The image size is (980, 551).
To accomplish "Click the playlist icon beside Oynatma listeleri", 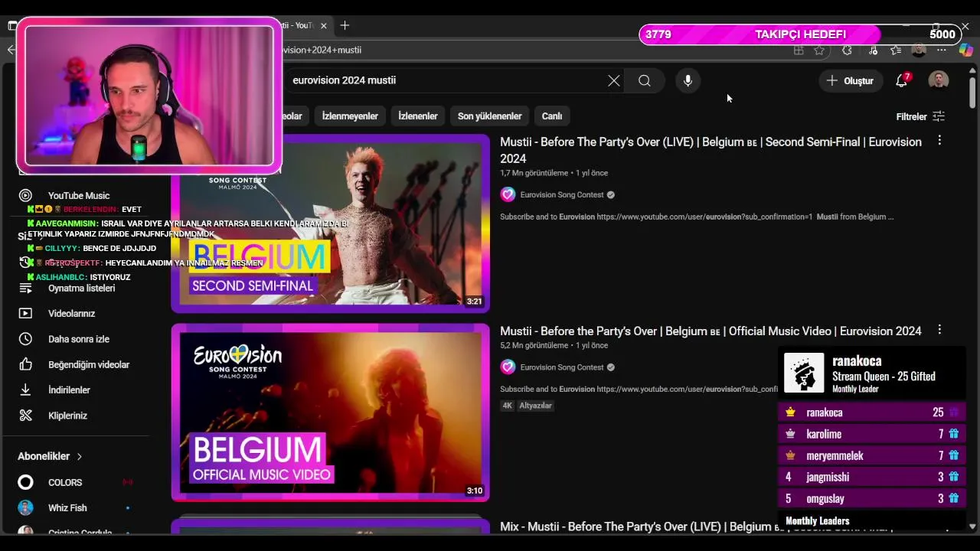I will 25,289.
